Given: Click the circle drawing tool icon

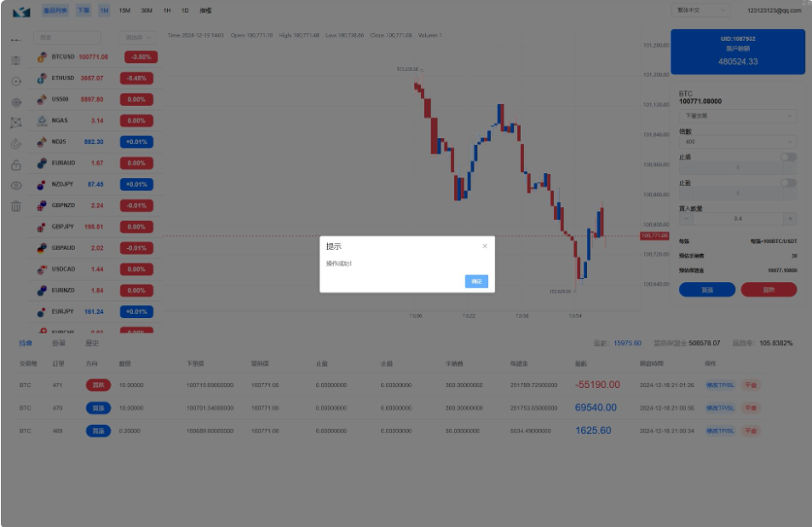Looking at the screenshot, I should click(x=15, y=81).
